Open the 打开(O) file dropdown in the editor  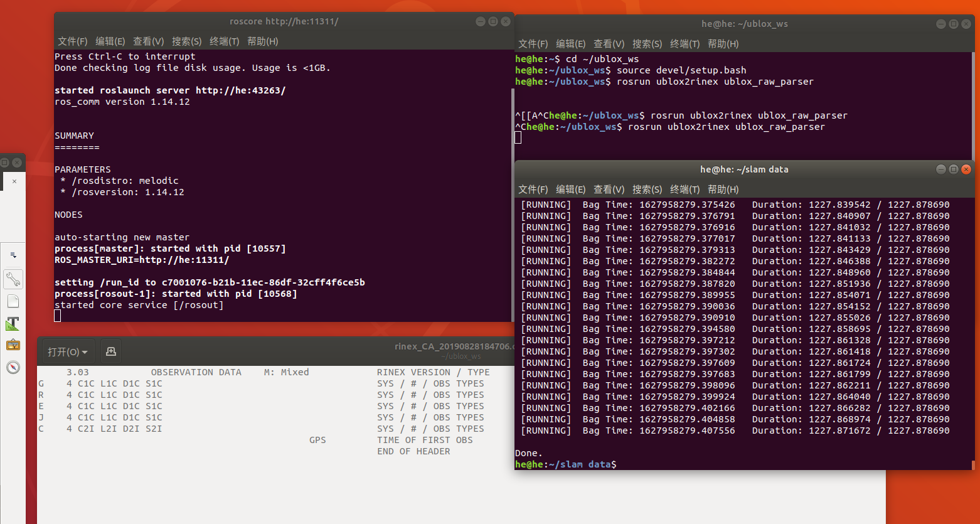[x=67, y=351]
